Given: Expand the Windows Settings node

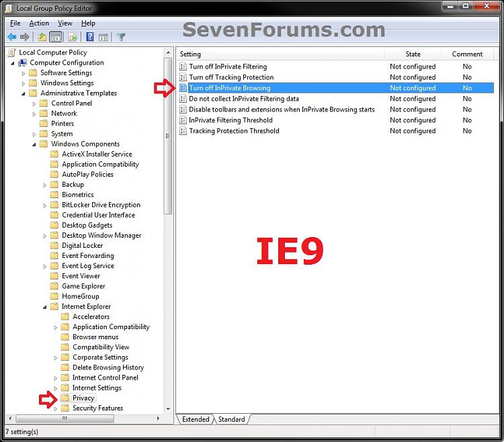Looking at the screenshot, I should coord(23,83).
